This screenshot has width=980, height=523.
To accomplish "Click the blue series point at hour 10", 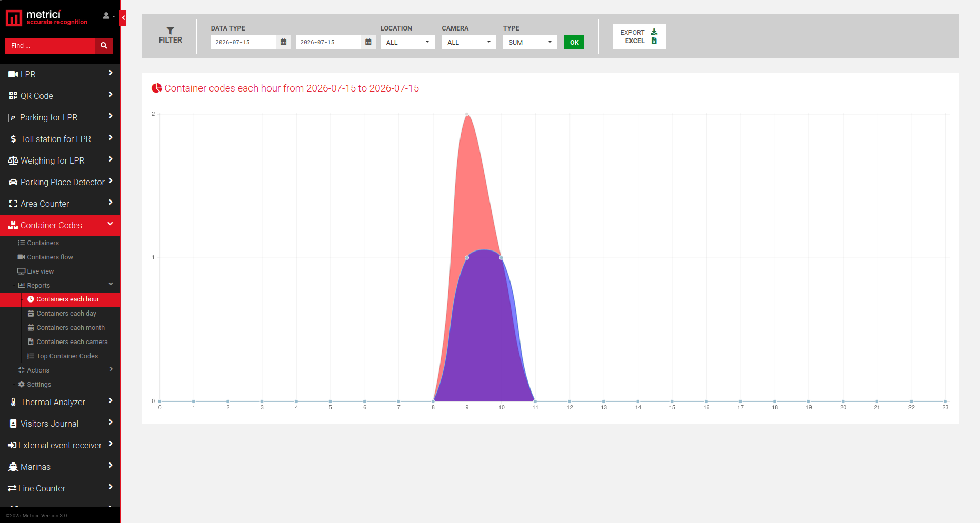I will click(501, 258).
